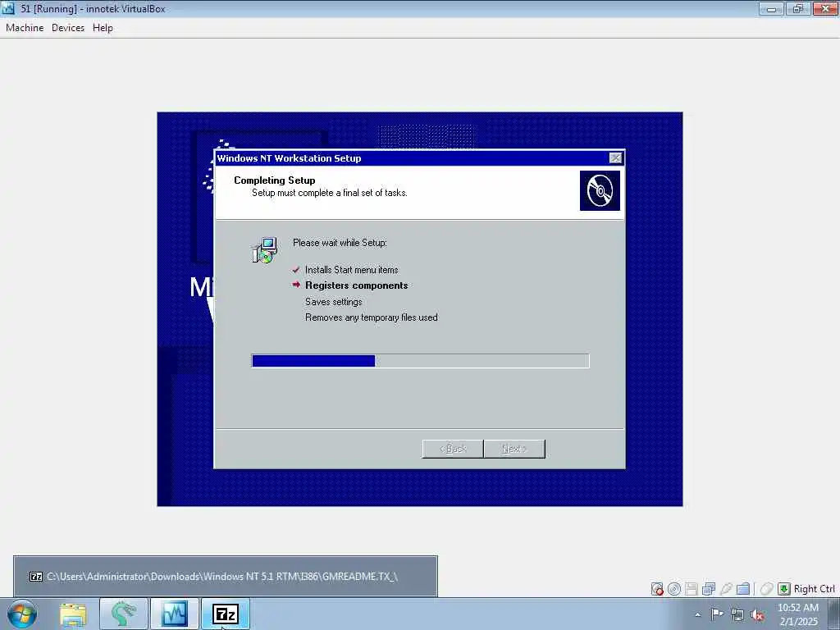Select the Installs Start menu items text

pyautogui.click(x=351, y=270)
